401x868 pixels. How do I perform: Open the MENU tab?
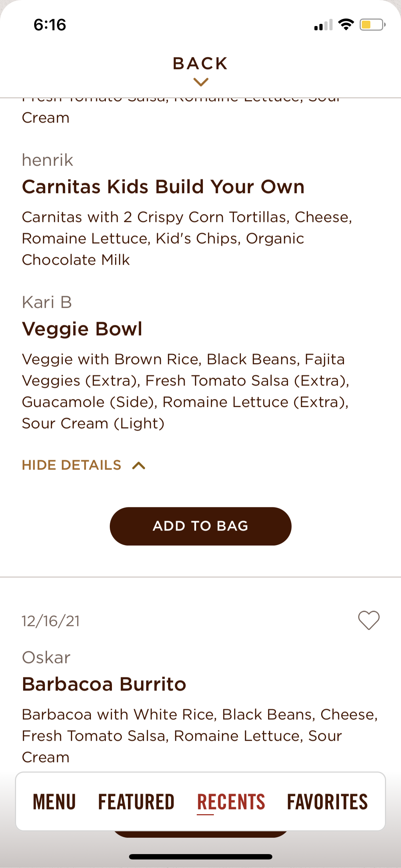pos(54,802)
